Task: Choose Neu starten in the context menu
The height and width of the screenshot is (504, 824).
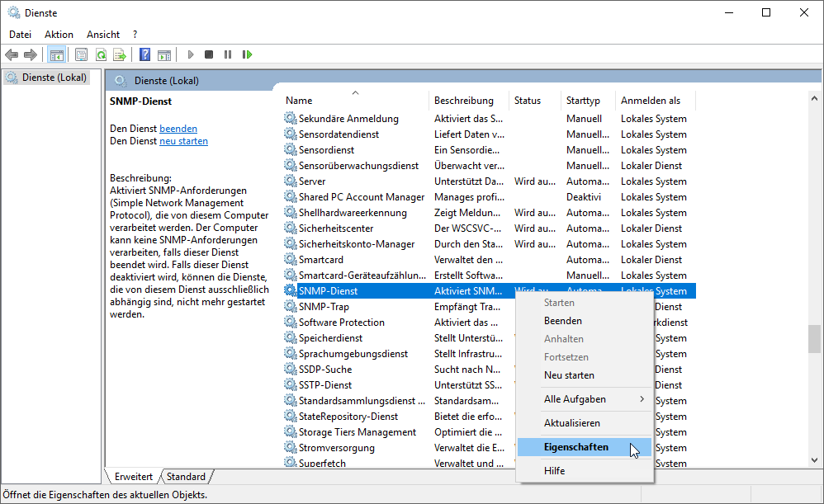Action: pos(585,375)
